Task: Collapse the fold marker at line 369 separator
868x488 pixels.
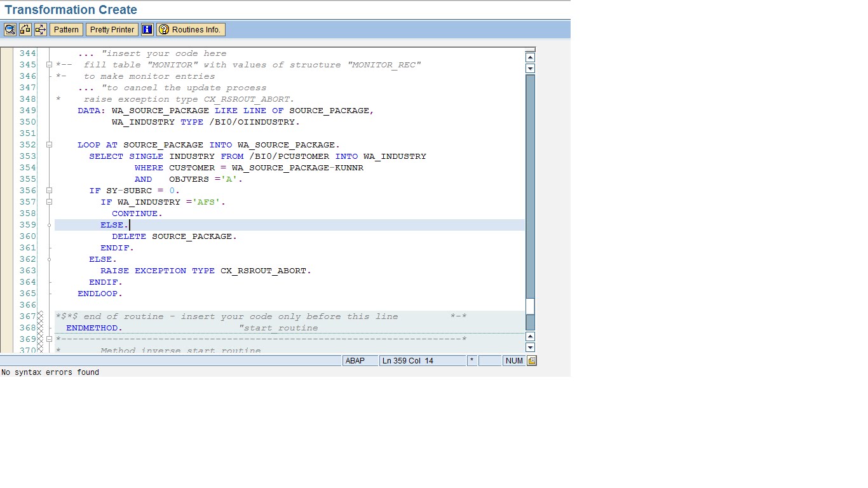Action: (50, 339)
